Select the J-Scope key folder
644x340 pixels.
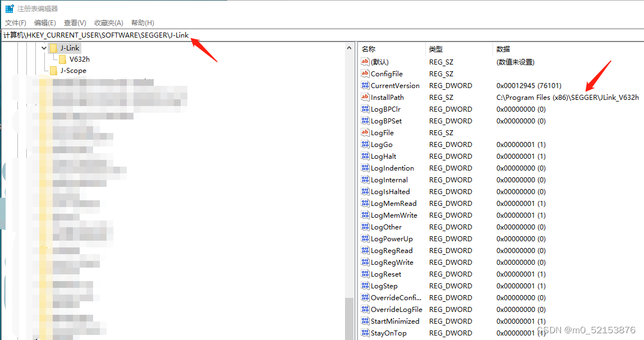pyautogui.click(x=73, y=71)
